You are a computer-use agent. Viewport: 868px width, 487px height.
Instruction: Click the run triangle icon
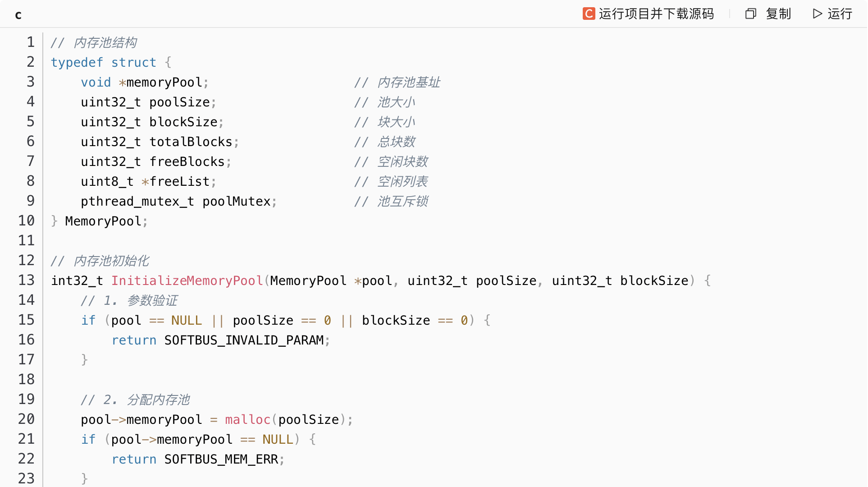[817, 14]
